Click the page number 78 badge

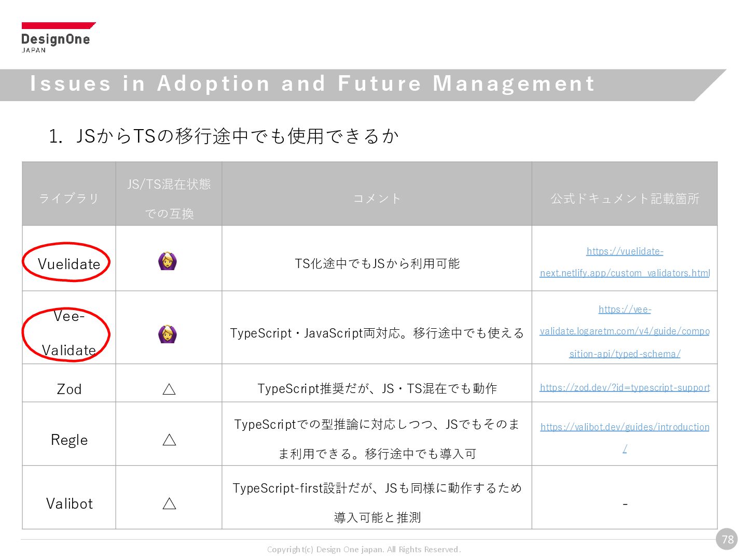pos(727,539)
